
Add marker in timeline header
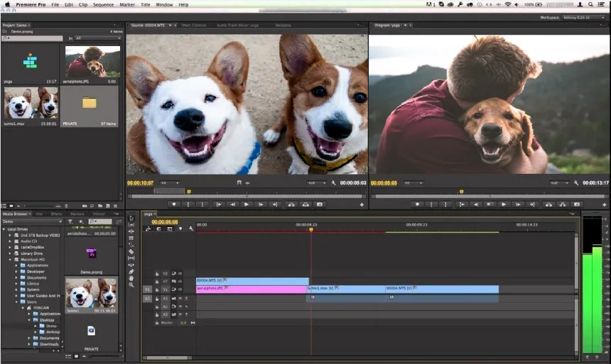coord(180,229)
